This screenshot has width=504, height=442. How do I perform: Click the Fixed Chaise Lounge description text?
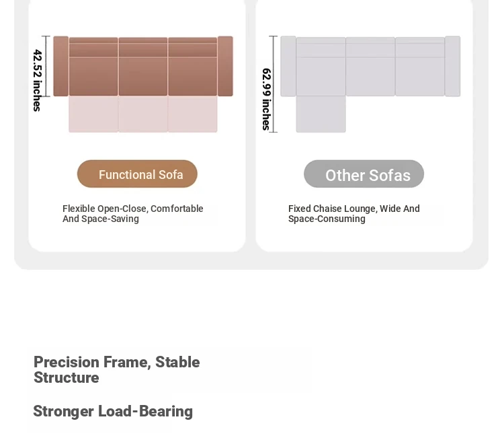(x=354, y=214)
